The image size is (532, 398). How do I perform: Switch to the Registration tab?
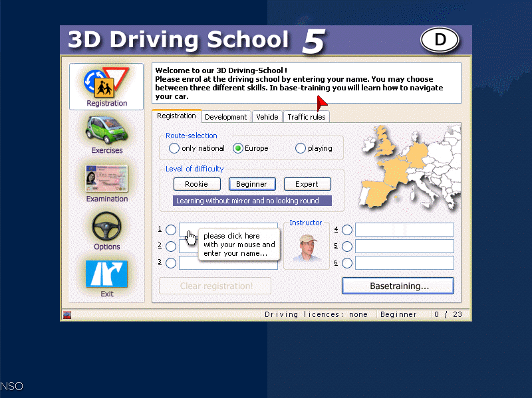(x=176, y=116)
